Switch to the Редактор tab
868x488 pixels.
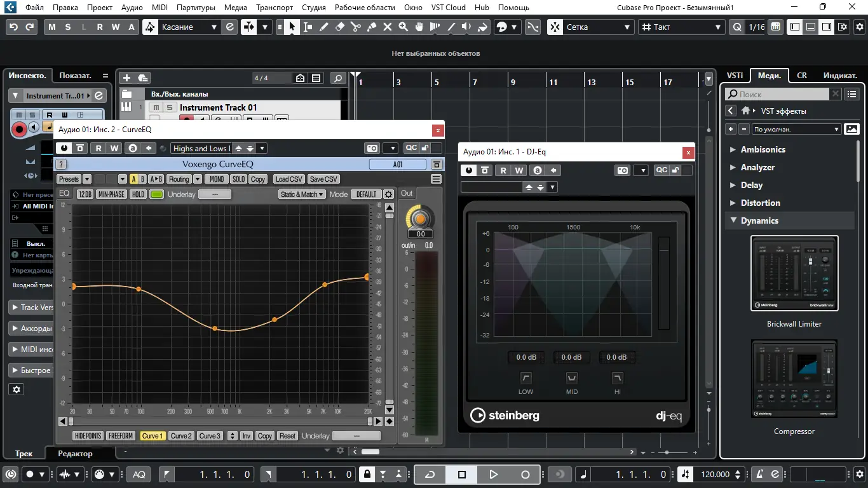click(75, 454)
